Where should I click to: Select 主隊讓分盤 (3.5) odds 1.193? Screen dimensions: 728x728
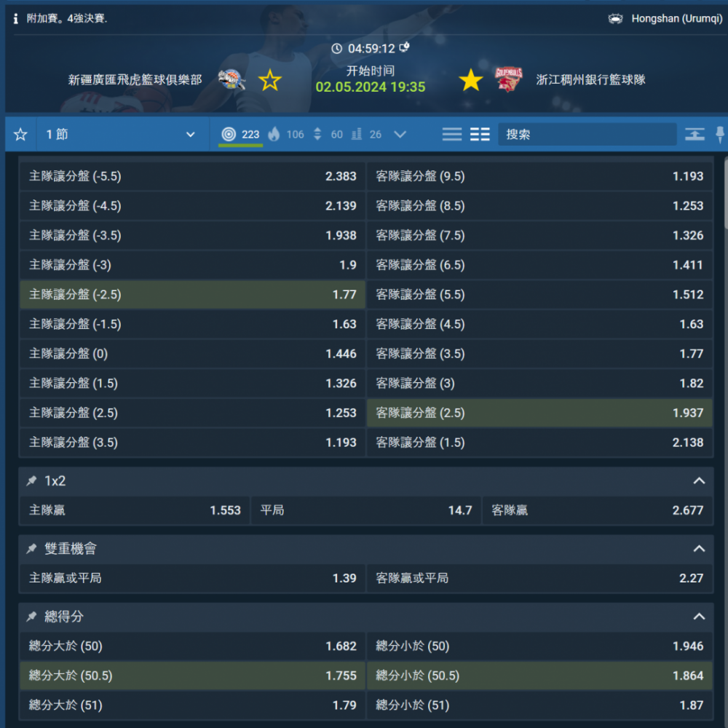pos(193,443)
